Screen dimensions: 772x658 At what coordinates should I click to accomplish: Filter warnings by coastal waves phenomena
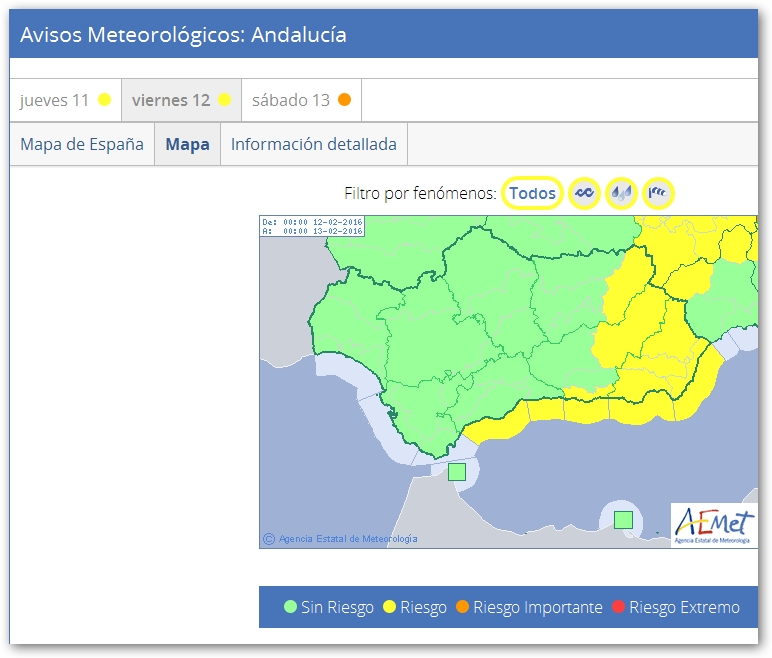(584, 193)
